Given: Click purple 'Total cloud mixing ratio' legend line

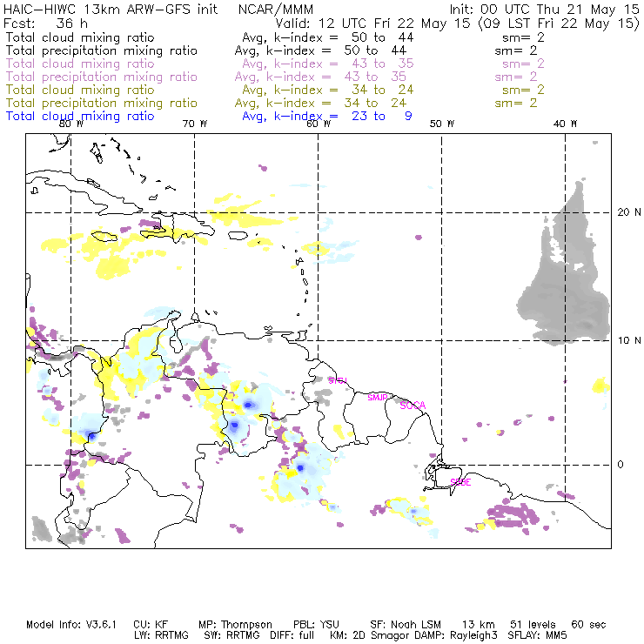Looking at the screenshot, I should point(80,64).
